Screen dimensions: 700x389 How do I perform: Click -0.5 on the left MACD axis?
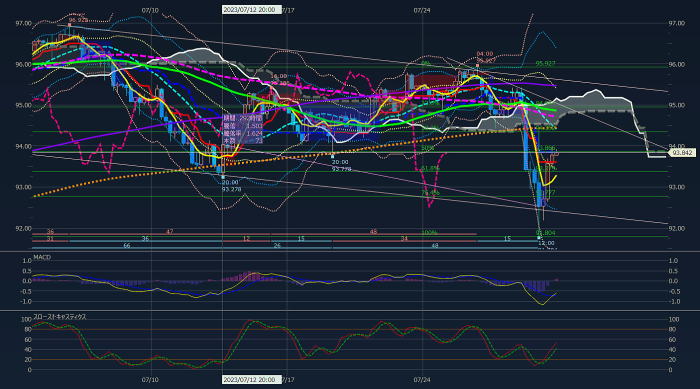(26, 292)
